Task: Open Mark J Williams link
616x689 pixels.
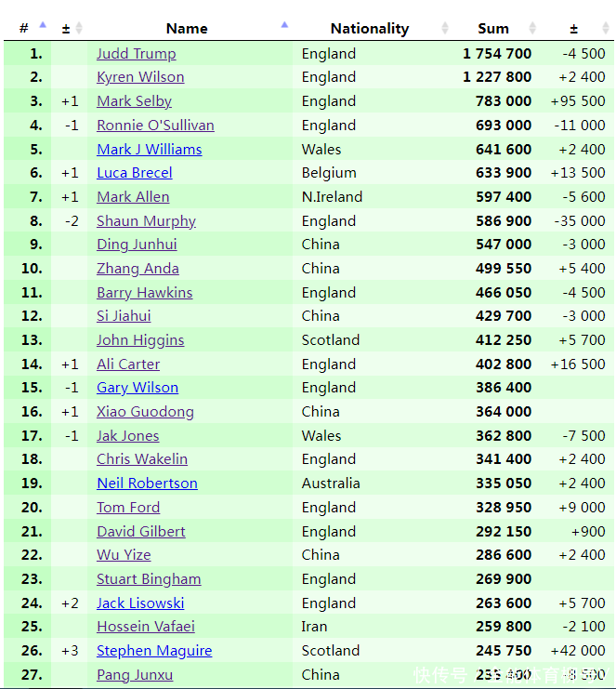Action: pyautogui.click(x=149, y=150)
